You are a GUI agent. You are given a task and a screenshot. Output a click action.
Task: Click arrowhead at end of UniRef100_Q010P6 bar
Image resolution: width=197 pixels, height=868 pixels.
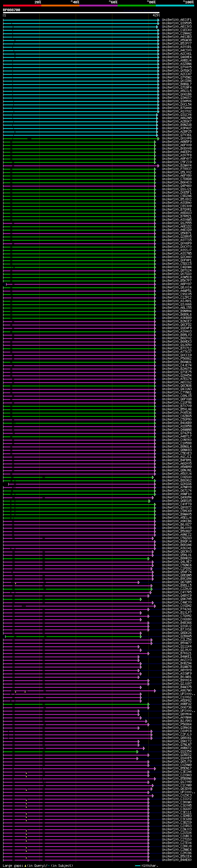(x=158, y=139)
